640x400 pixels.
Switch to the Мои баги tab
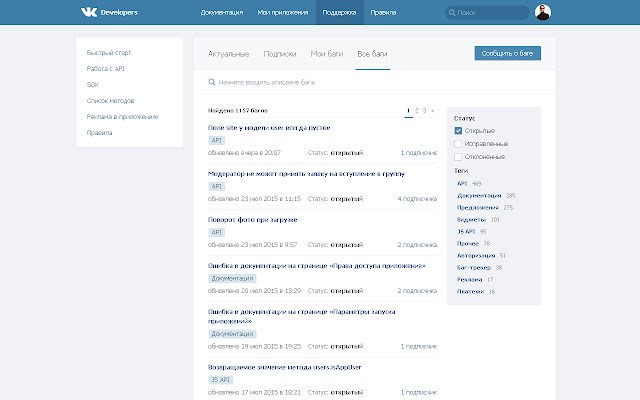327,54
